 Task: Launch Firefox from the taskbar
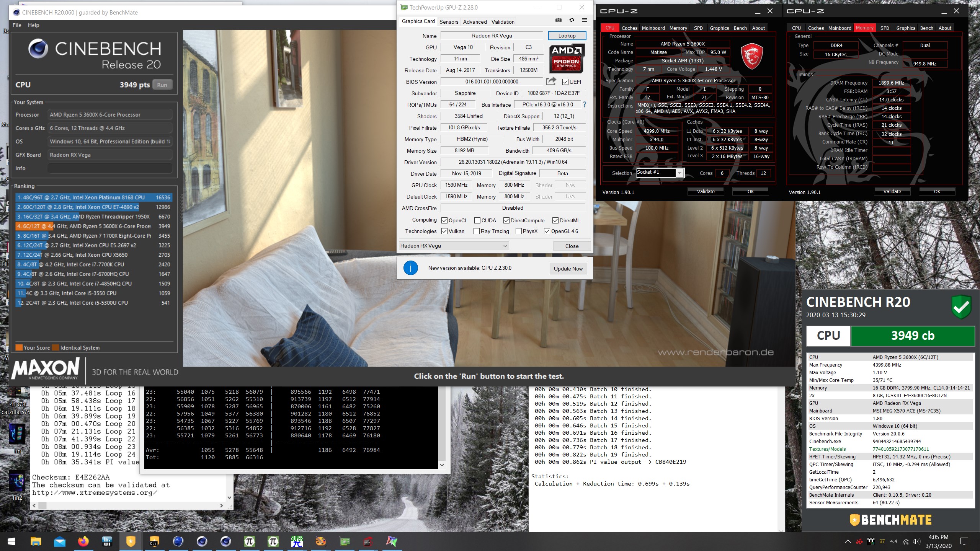83,541
